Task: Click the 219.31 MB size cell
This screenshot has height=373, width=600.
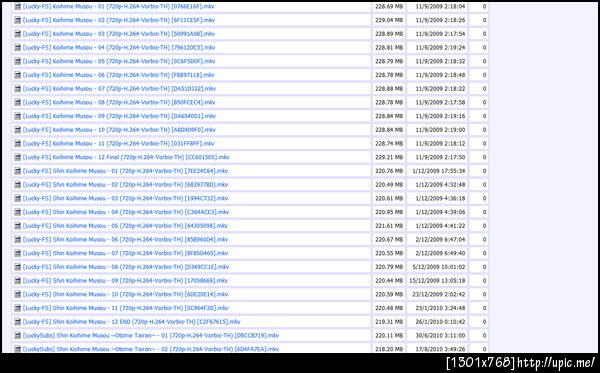Action: [x=389, y=322]
